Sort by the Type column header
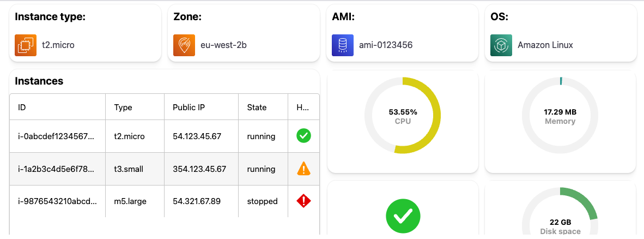Screen dimensions: 644x239 click(x=135, y=107)
